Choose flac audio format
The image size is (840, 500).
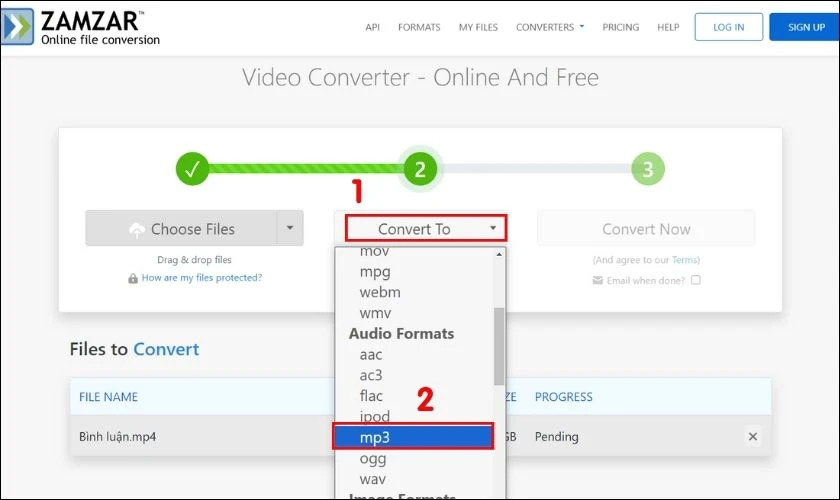click(371, 396)
